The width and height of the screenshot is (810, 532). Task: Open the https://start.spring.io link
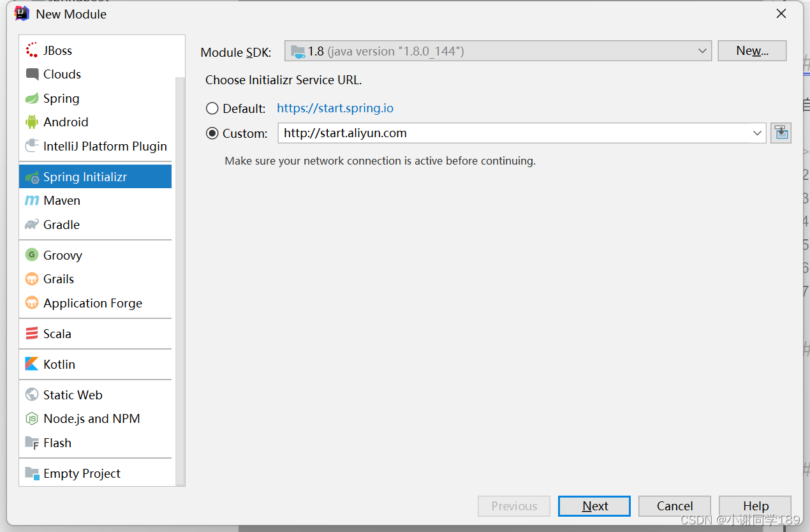(335, 108)
